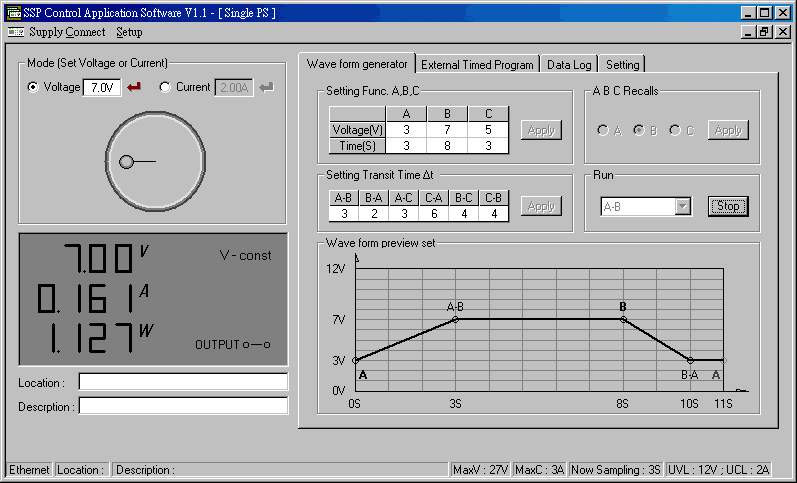Click Apply for Setting Transit Time

[541, 206]
